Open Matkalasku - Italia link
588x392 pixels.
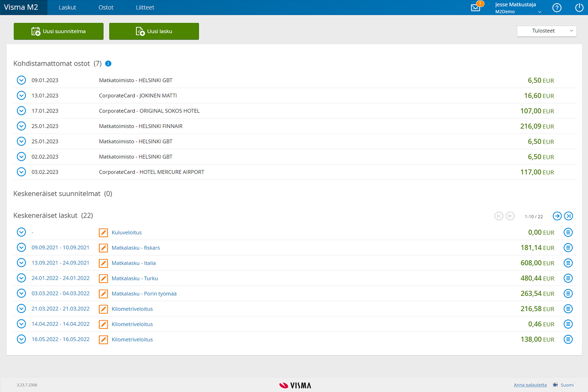(x=134, y=263)
